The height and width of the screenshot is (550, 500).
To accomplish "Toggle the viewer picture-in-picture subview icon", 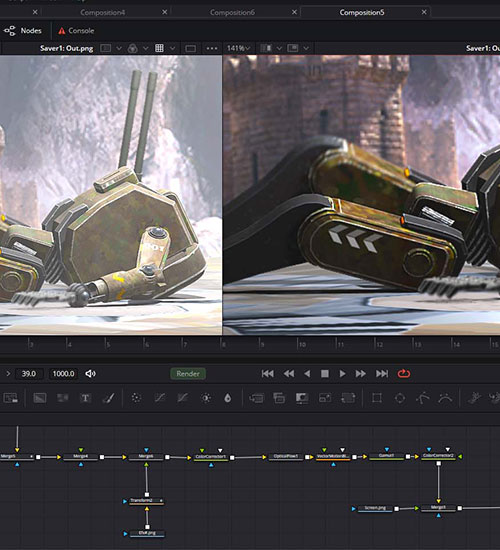I will (x=293, y=48).
